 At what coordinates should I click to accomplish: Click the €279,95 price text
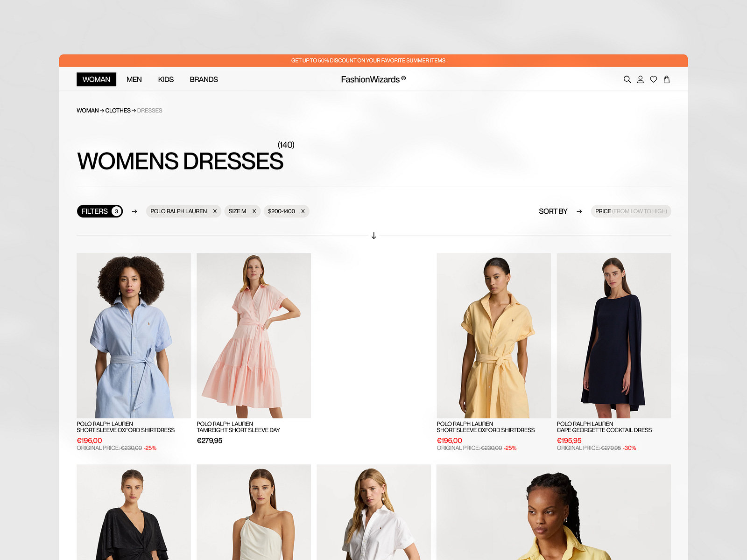[x=210, y=441]
